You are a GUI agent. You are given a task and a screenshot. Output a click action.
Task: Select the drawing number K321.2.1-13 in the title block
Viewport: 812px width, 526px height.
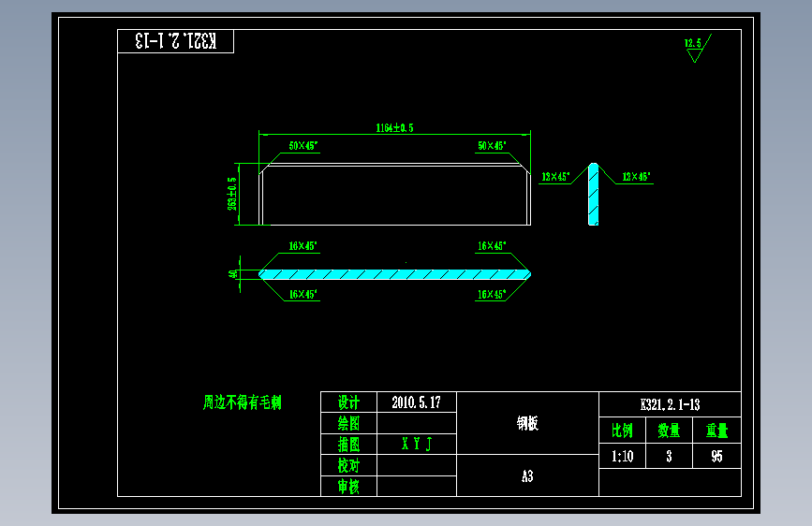pos(670,405)
